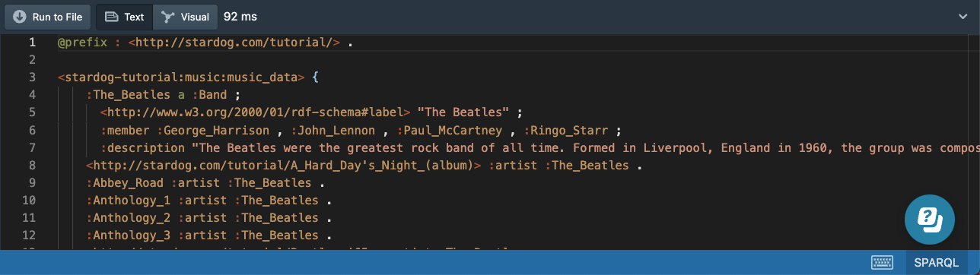Click the :Abbey_Road entry on line 9

point(126,183)
